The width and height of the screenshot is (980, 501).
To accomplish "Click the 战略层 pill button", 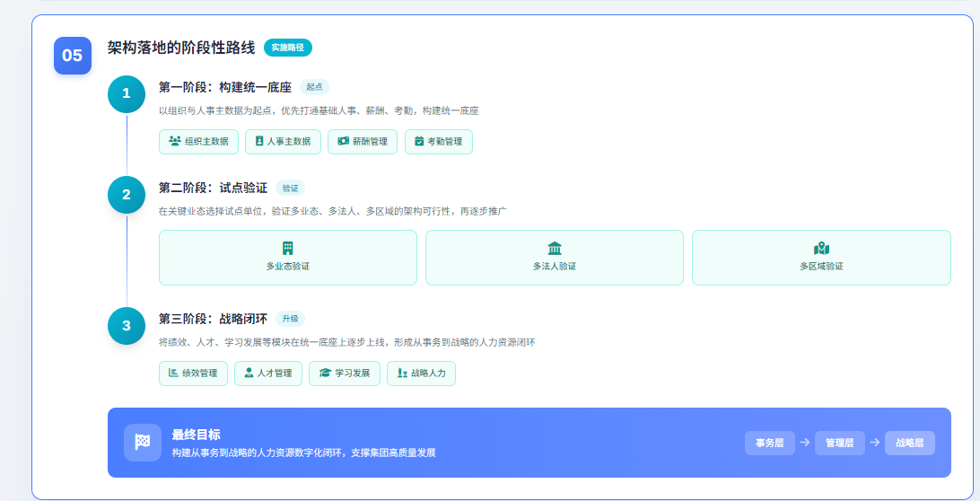I will [909, 443].
